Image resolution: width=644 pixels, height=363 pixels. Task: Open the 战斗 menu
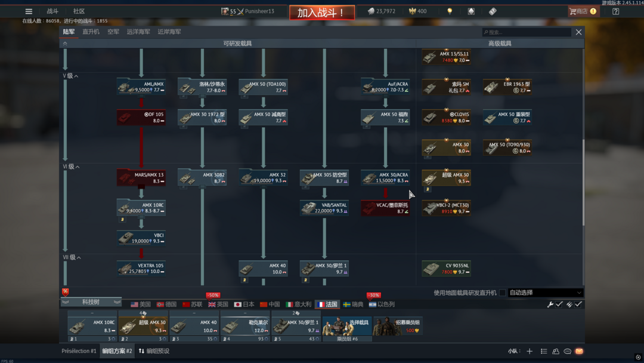(52, 11)
